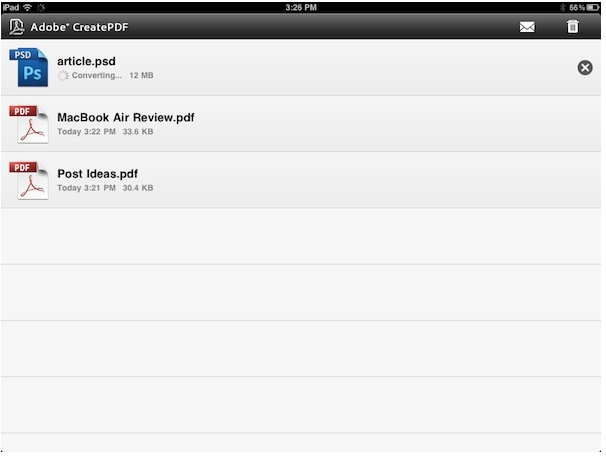Screen dimensions: 606x462
Task: Open the article.psd file name
Action: pyautogui.click(x=86, y=61)
